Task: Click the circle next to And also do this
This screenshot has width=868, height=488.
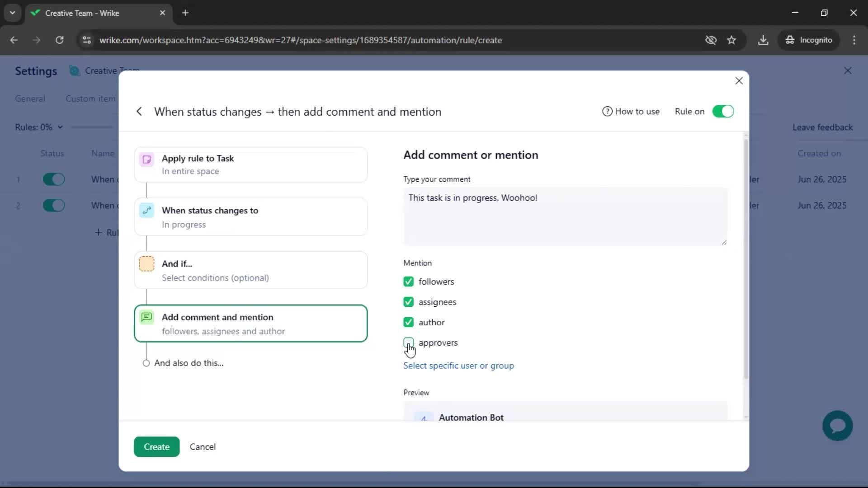Action: [x=146, y=363]
